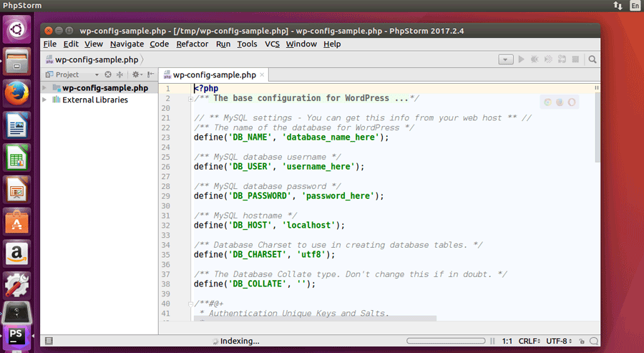Hide the Project tool window
This screenshot has height=353, width=644.
pos(151,74)
